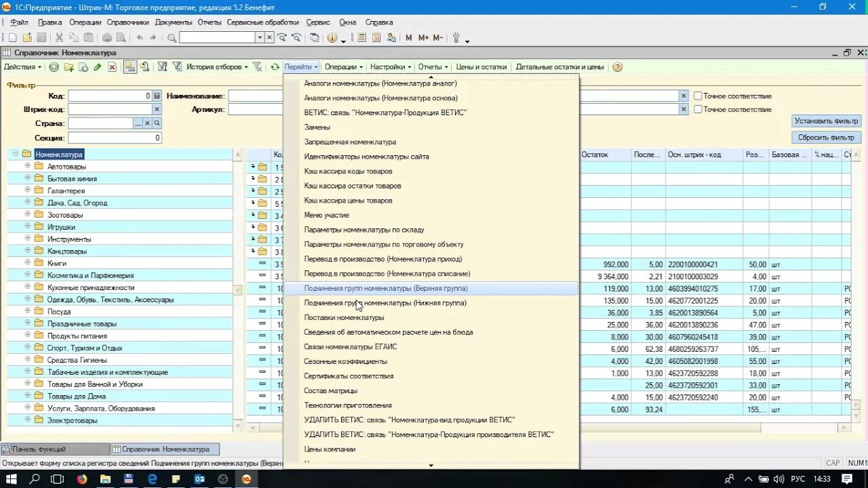The height and width of the screenshot is (488, 868).
Task: Refresh the list with green arrows icon
Action: pyautogui.click(x=275, y=67)
